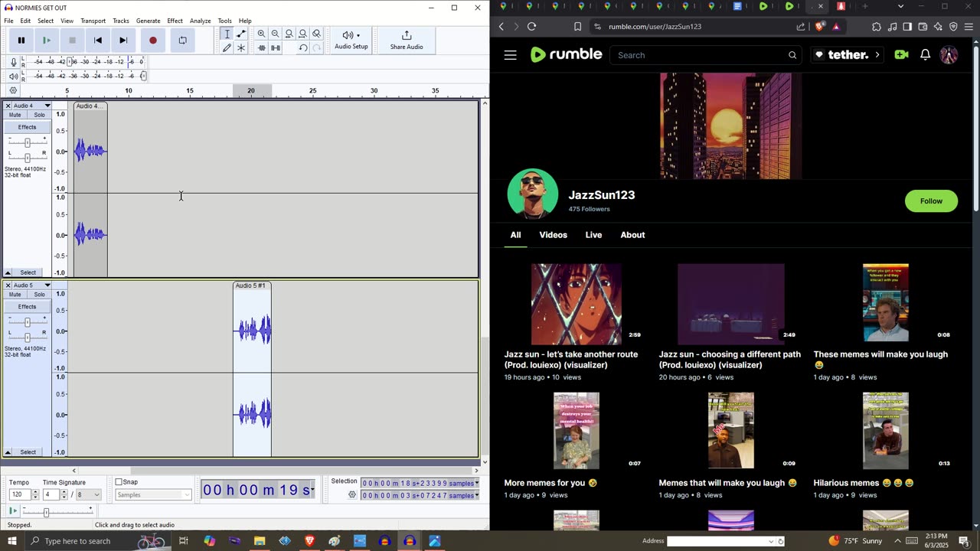980x551 pixels.
Task: Open 'let's take another route' video link
Action: tap(571, 360)
